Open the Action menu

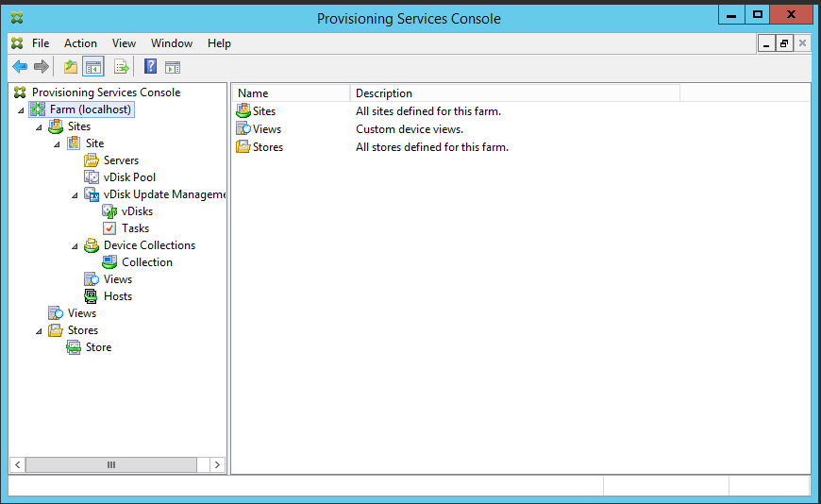(80, 43)
